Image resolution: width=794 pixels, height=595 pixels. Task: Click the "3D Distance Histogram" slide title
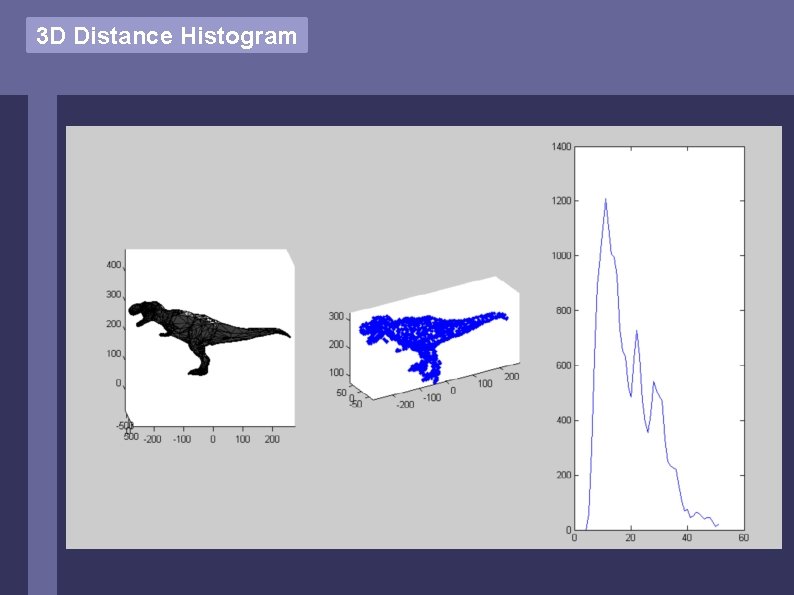click(x=167, y=35)
